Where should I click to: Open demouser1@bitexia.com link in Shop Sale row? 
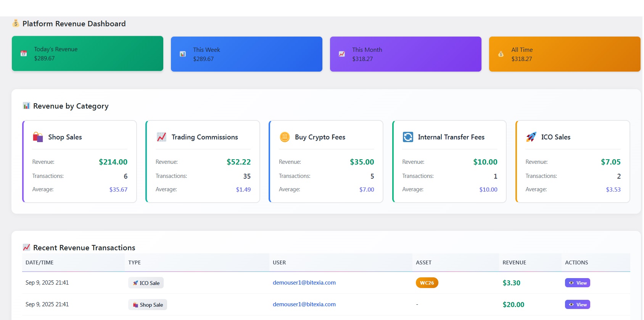pos(304,304)
